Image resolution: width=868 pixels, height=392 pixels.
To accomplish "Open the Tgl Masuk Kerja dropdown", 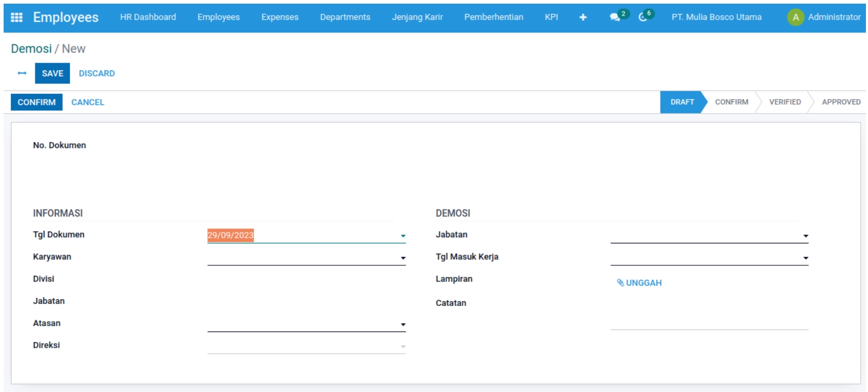I will pyautogui.click(x=805, y=258).
